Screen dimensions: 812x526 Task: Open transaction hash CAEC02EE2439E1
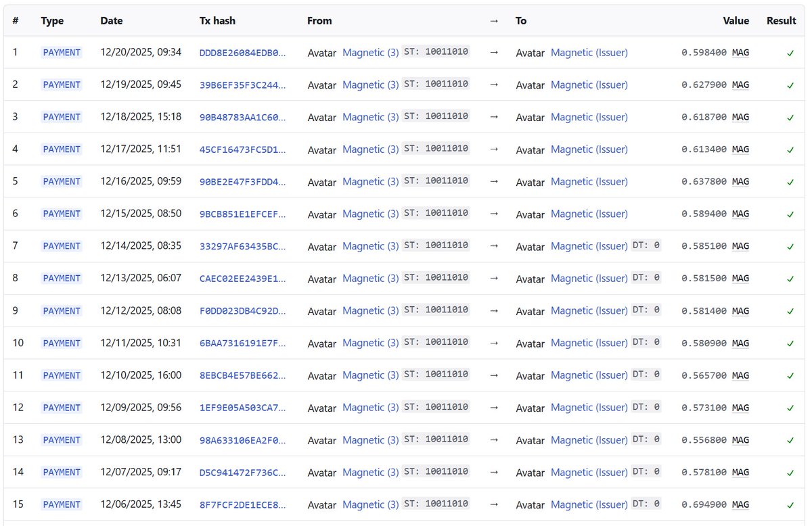click(x=242, y=279)
